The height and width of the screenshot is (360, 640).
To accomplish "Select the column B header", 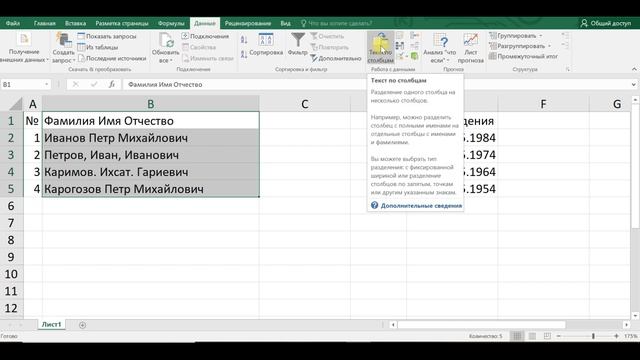I will pyautogui.click(x=151, y=104).
